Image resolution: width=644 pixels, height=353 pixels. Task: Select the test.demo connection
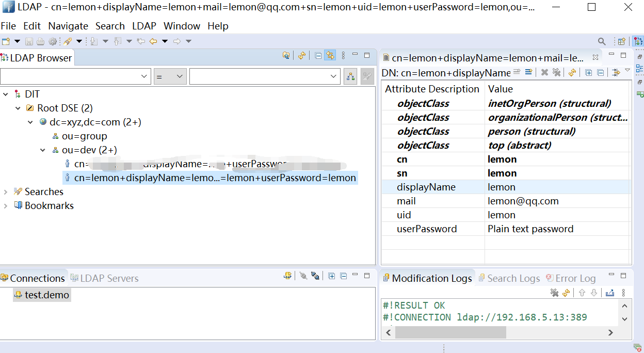point(42,295)
